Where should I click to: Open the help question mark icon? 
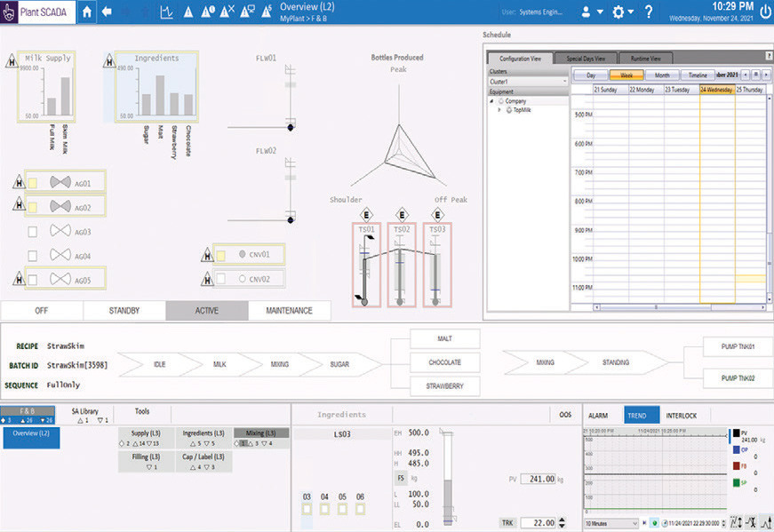tap(650, 12)
